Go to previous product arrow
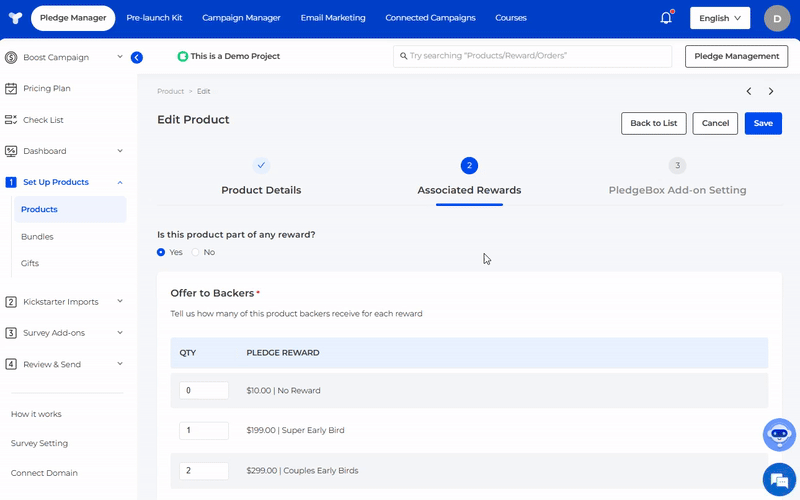800x500 pixels. tap(749, 92)
